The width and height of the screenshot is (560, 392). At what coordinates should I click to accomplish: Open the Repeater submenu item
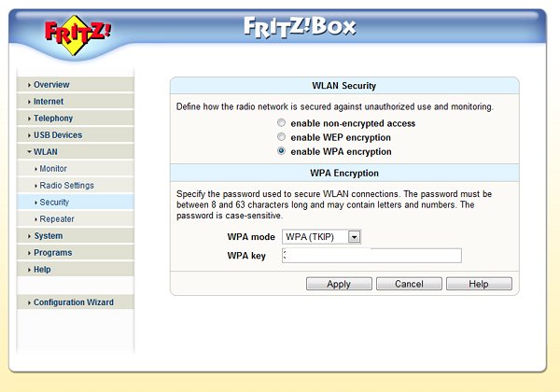(x=56, y=219)
